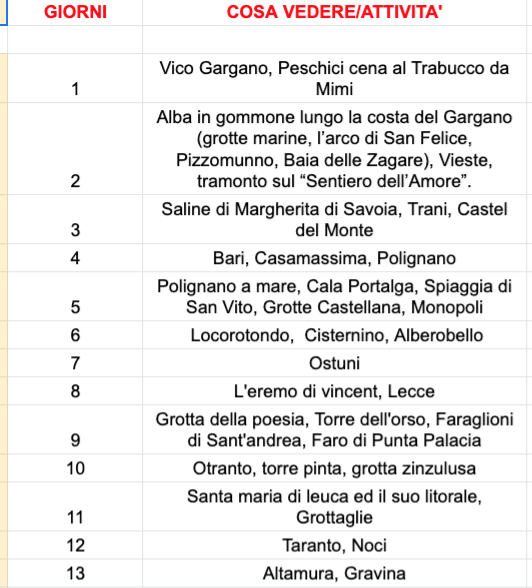532x588 pixels.
Task: Click the Alba in gommone activity cell
Action: click(334, 148)
